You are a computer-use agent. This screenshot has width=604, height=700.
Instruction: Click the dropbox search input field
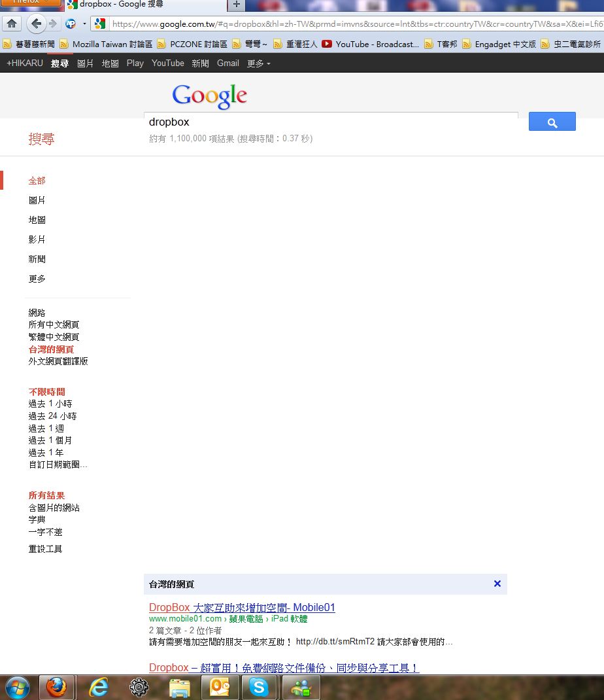click(330, 122)
